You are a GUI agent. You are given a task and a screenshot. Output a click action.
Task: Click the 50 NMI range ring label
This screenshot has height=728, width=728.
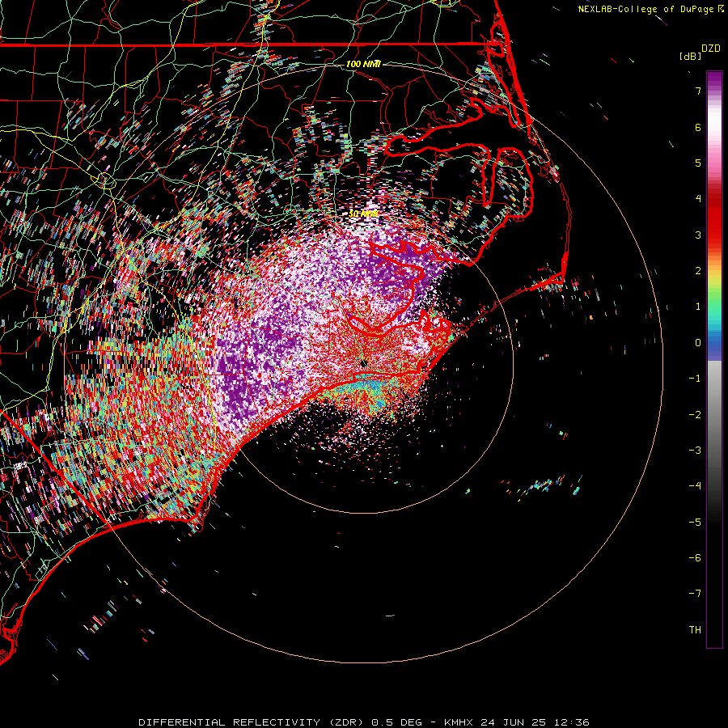click(363, 214)
